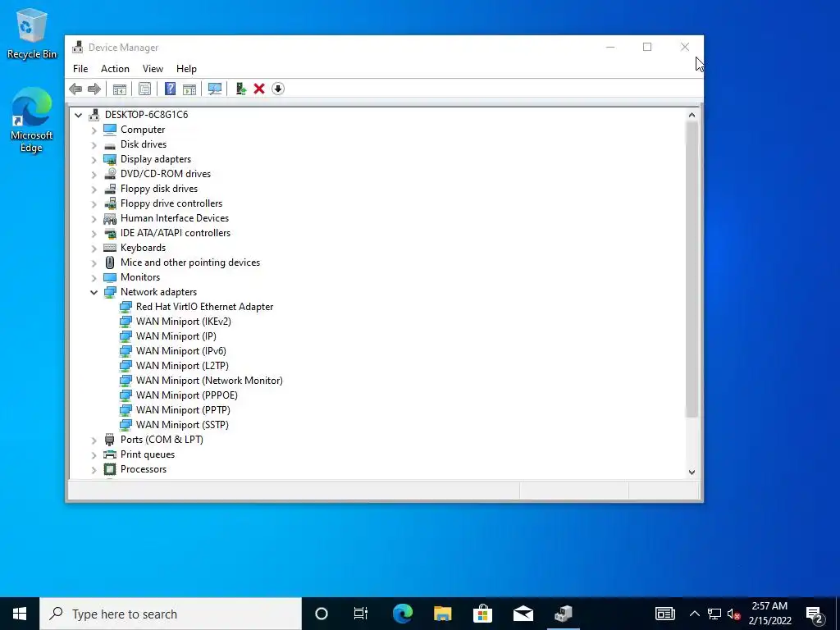Expand the Monitors chevron

point(94,277)
